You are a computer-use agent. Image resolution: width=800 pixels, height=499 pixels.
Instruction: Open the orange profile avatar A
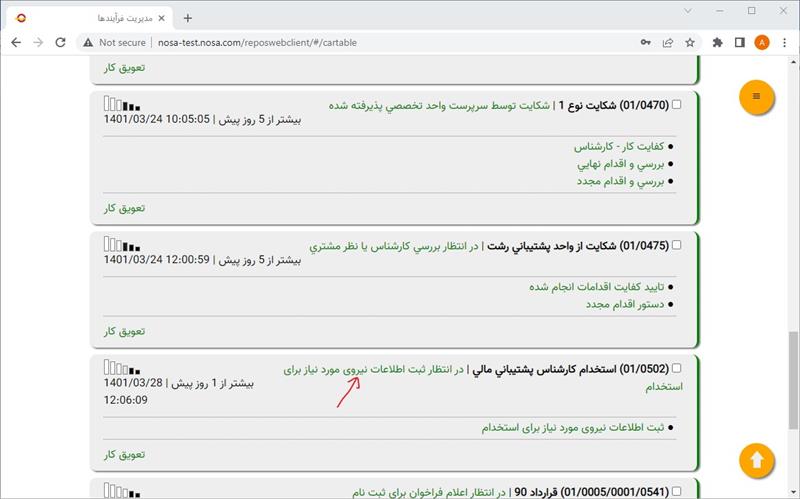point(762,43)
